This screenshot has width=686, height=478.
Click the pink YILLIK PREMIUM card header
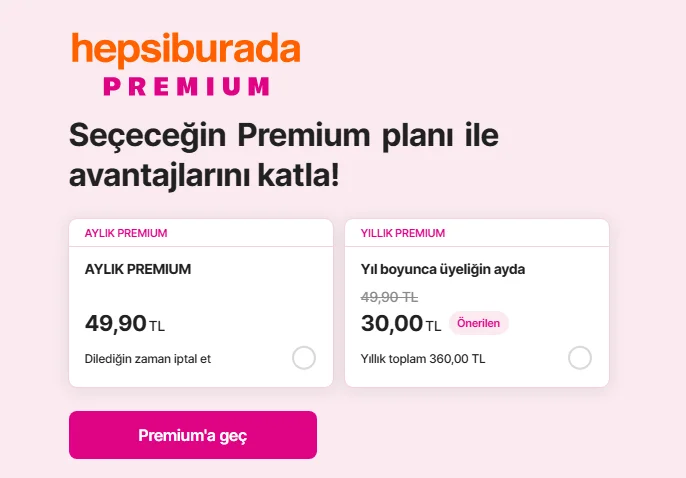(403, 233)
